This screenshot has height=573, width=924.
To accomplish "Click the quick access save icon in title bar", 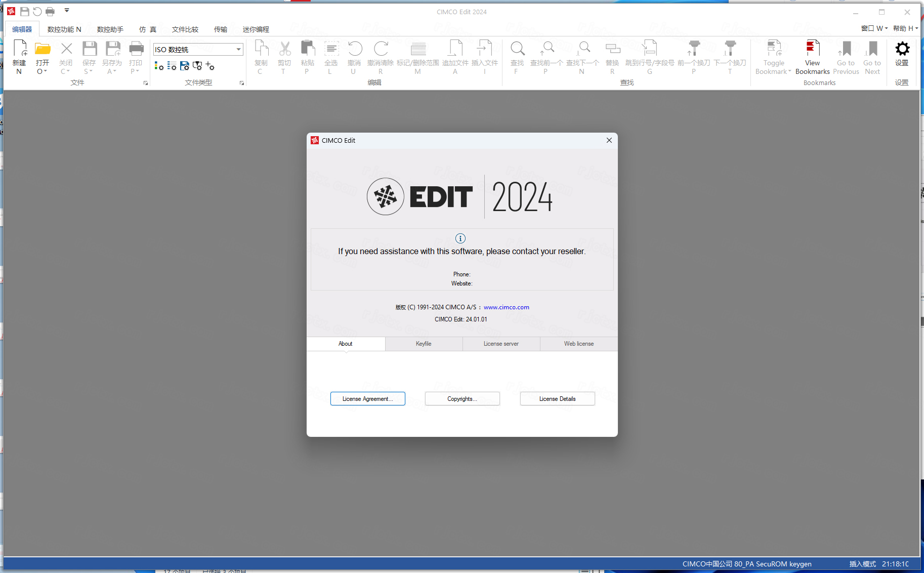I will [24, 11].
